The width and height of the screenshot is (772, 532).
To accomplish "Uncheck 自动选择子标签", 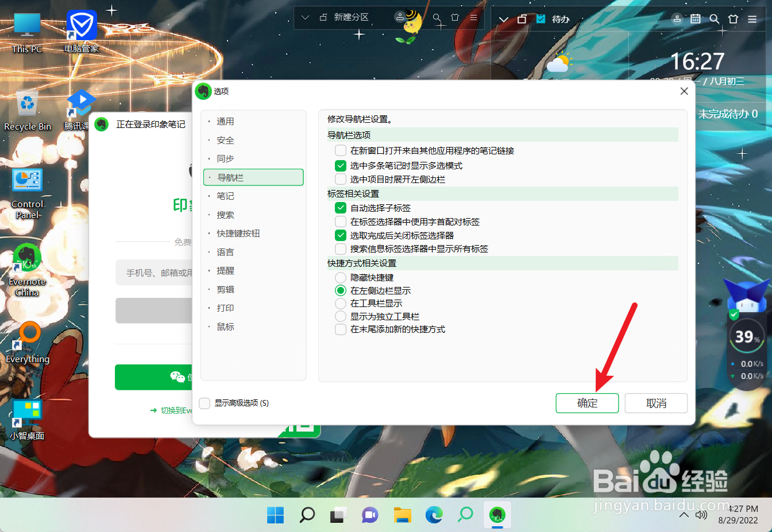I will coord(341,208).
